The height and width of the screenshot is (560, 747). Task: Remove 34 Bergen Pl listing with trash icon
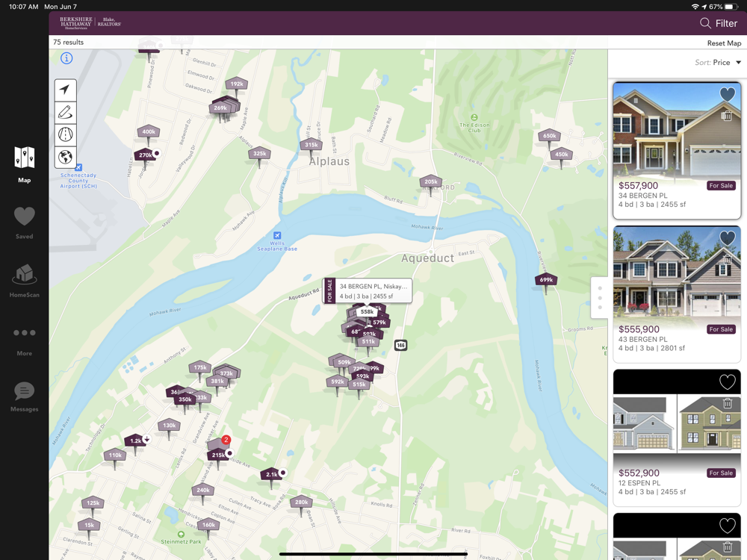727,115
